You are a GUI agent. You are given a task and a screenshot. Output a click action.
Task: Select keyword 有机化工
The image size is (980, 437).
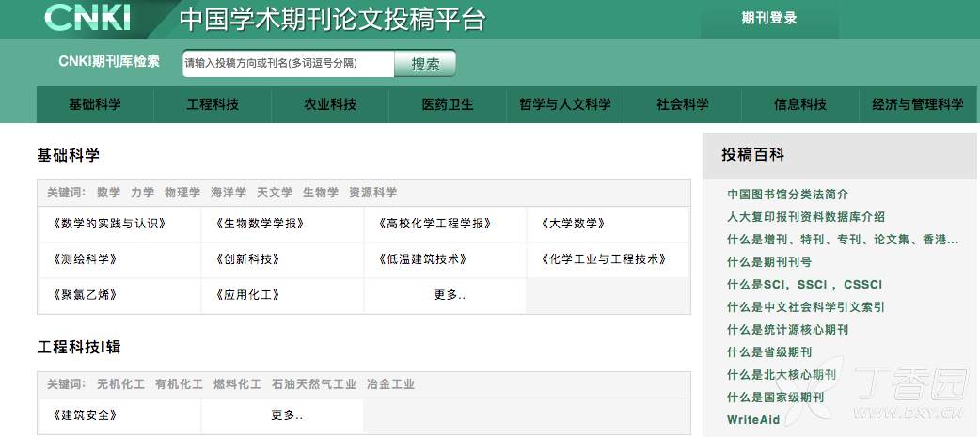click(179, 384)
